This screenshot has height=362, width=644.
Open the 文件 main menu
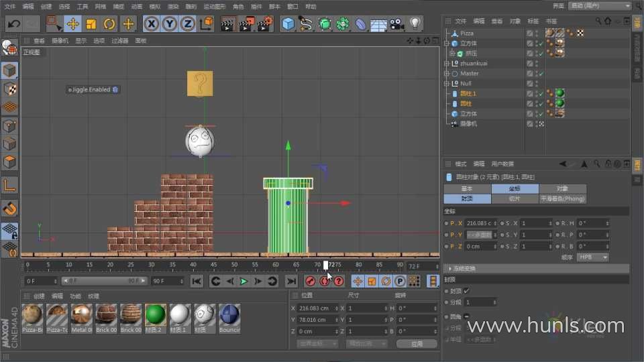coord(10,7)
